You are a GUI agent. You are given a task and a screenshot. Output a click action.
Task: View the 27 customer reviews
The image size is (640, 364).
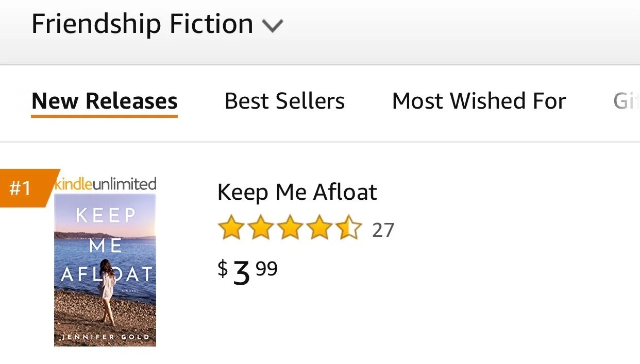[383, 230]
